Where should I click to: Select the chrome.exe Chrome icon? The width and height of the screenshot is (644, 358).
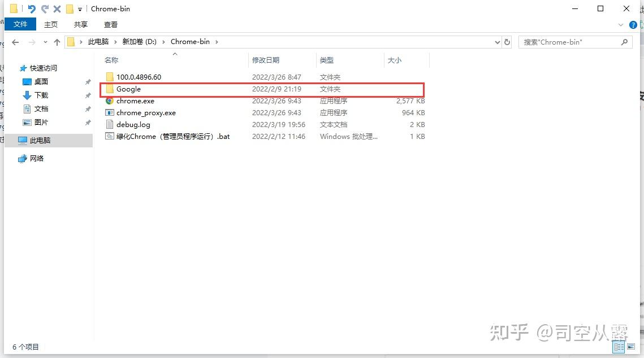click(x=110, y=101)
